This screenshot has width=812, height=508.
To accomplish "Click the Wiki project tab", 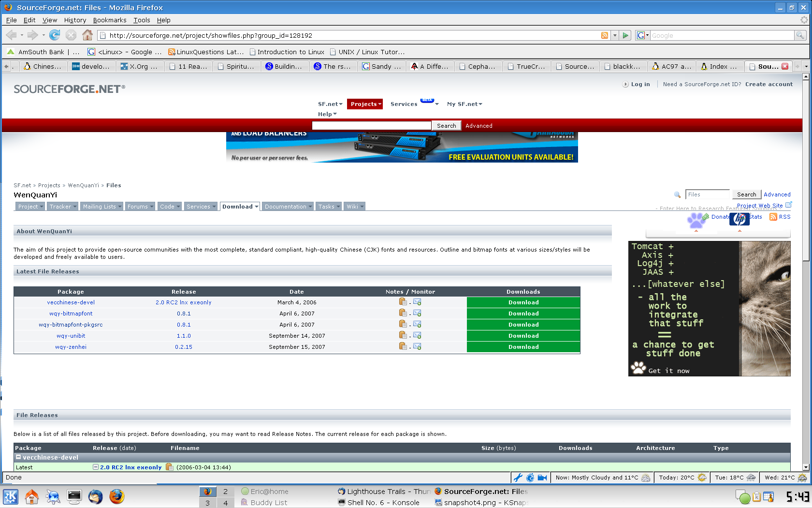I will point(355,207).
